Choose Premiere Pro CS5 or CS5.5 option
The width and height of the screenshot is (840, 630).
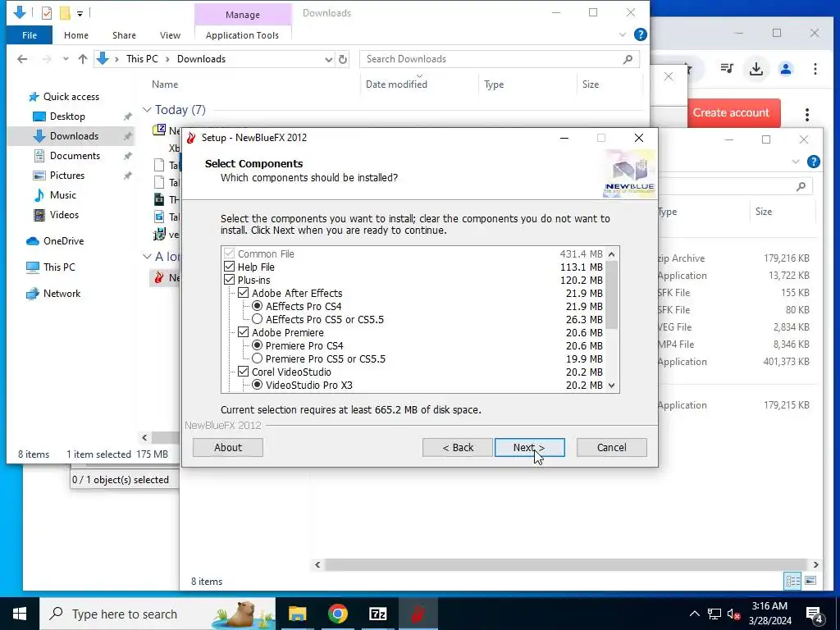[x=257, y=358]
